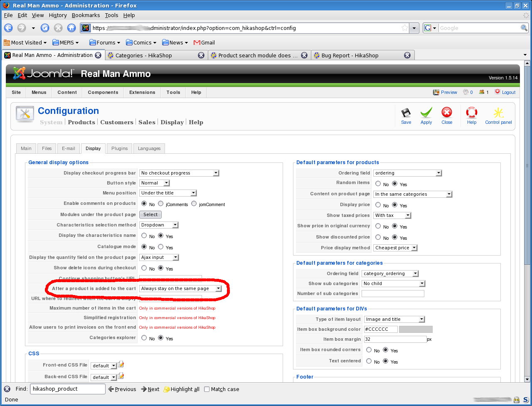Click the Item box margin input field

click(395, 339)
